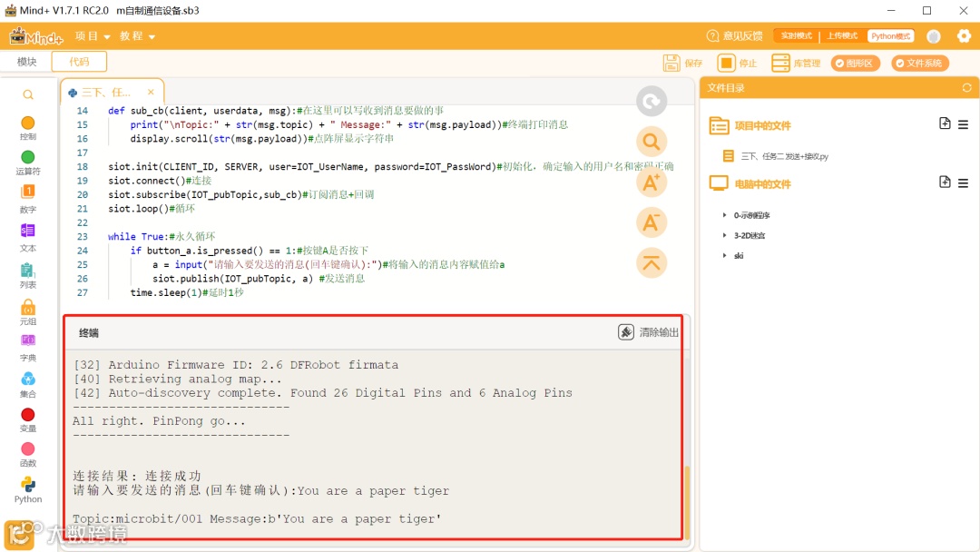Click terminal text 'Topic:microbit/001 Message'

[257, 519]
